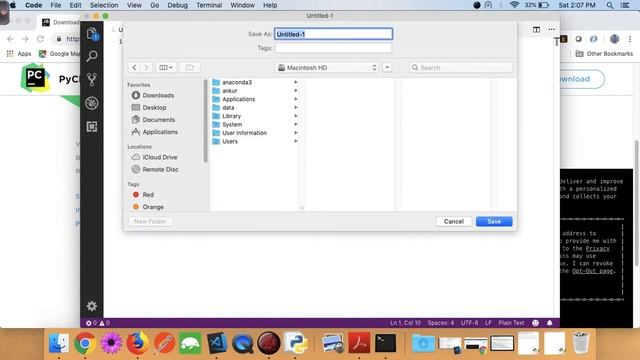Screen dimensions: 640x360
Task: Open the Python launcher in the Dock
Action: pyautogui.click(x=296, y=343)
